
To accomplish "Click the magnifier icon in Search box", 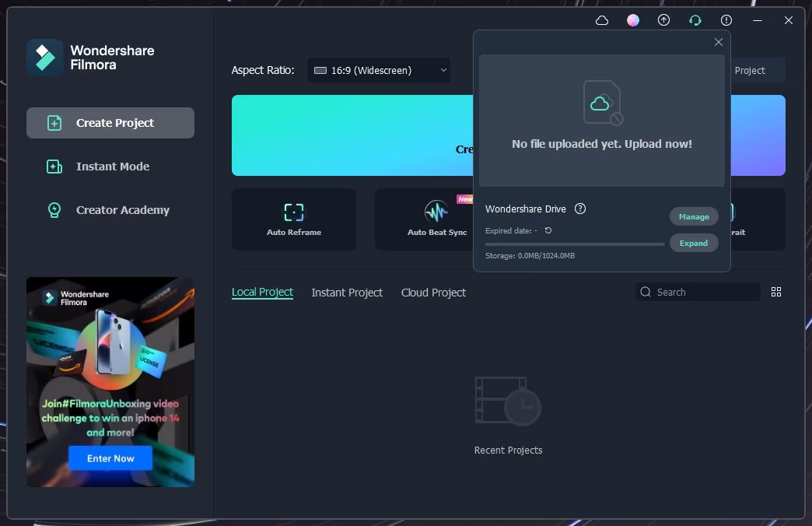I will (x=646, y=293).
